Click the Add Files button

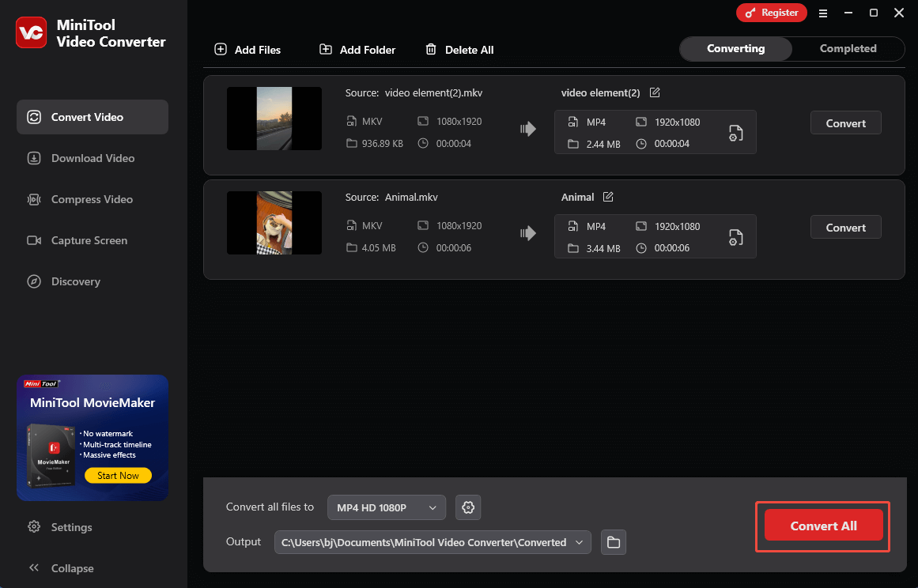247,50
